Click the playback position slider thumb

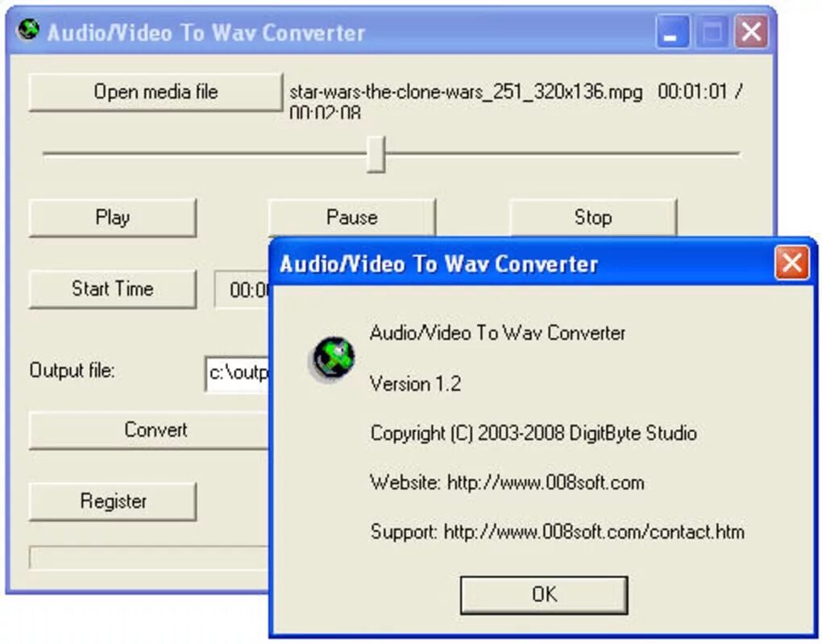pyautogui.click(x=376, y=154)
